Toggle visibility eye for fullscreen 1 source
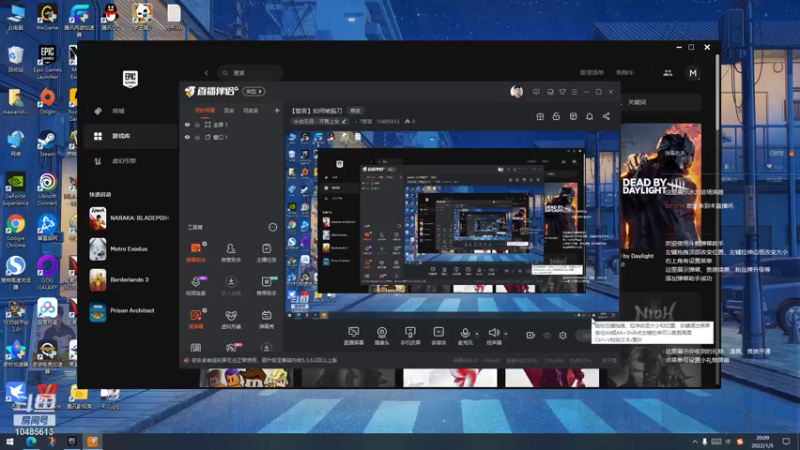800x450 pixels. [x=187, y=124]
